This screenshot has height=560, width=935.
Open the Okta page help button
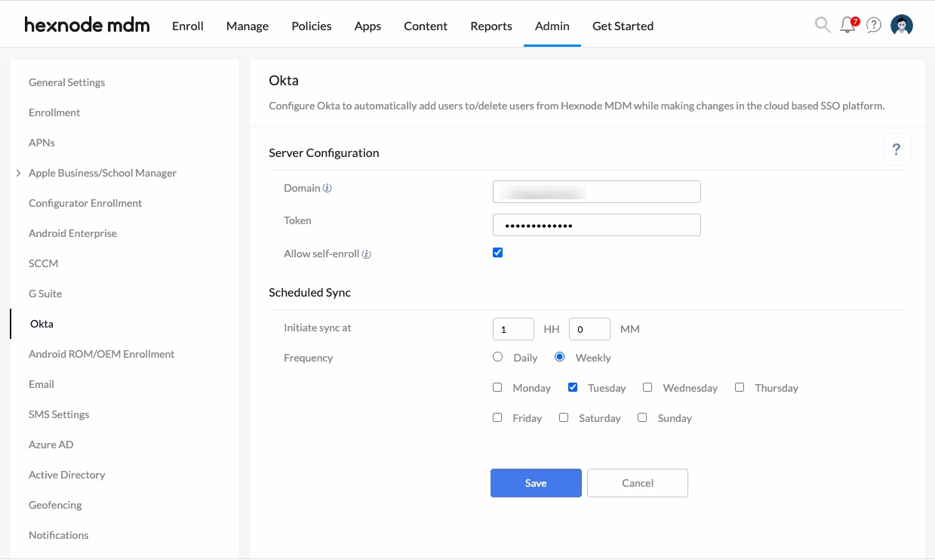pos(897,149)
